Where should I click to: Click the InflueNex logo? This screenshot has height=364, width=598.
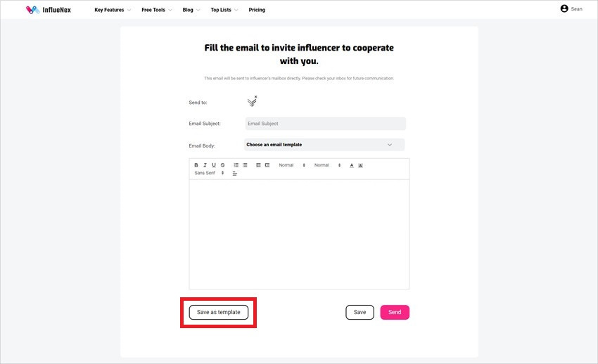click(49, 10)
